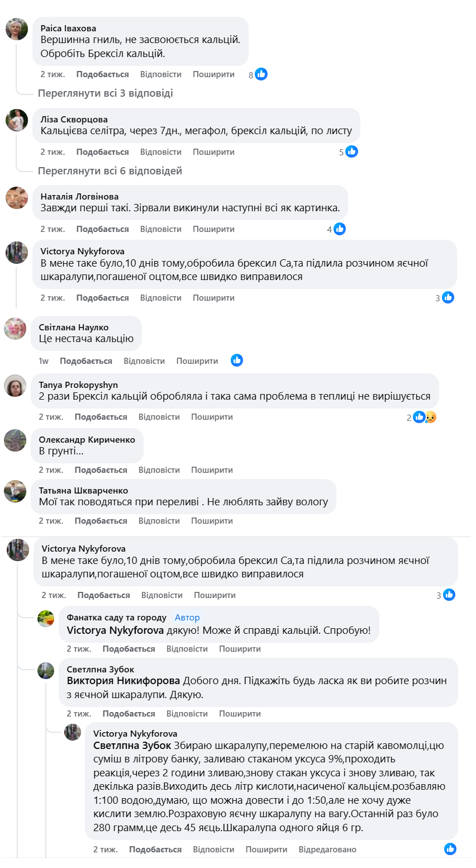The image size is (476, 868).
Task: Open reactions on Tanya Prokopyshyn's comment
Action: coord(423,417)
